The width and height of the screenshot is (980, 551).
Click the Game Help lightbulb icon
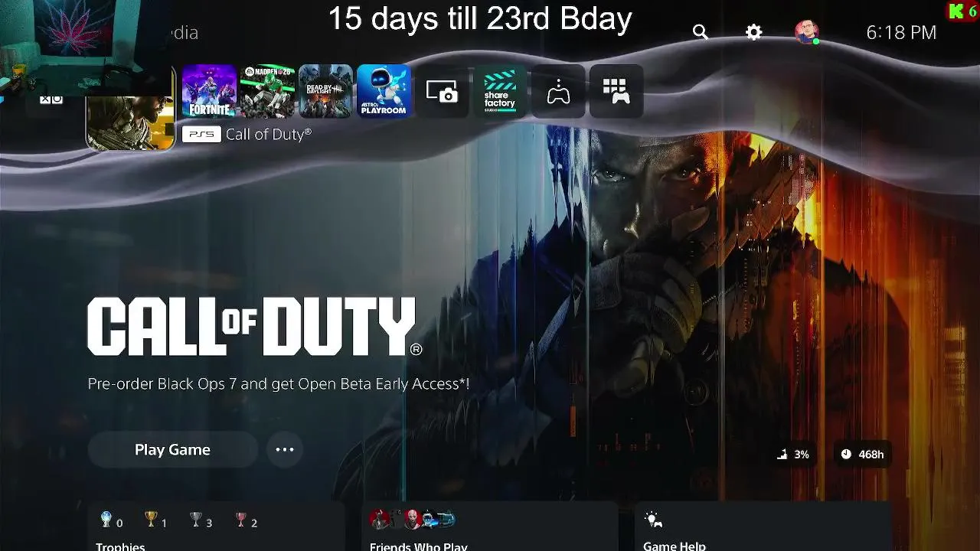tap(653, 520)
